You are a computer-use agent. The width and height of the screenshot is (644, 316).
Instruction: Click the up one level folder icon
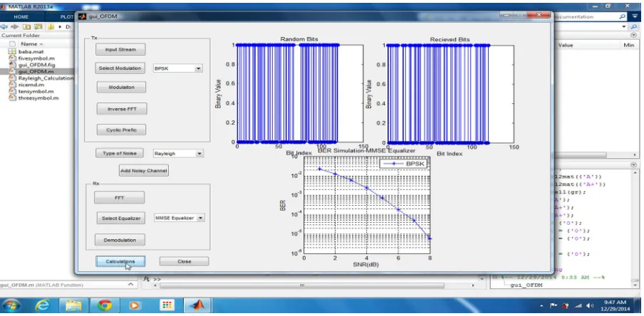26,26
